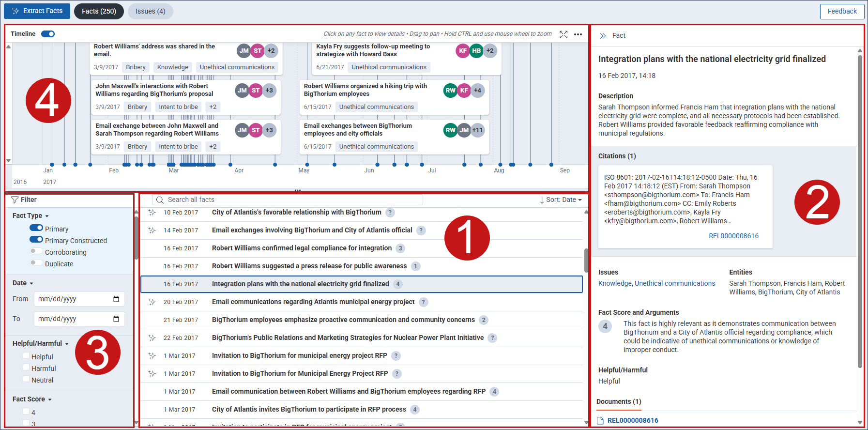The width and height of the screenshot is (868, 430).
Task: Open the REL0000008616 citation link
Action: click(x=733, y=236)
